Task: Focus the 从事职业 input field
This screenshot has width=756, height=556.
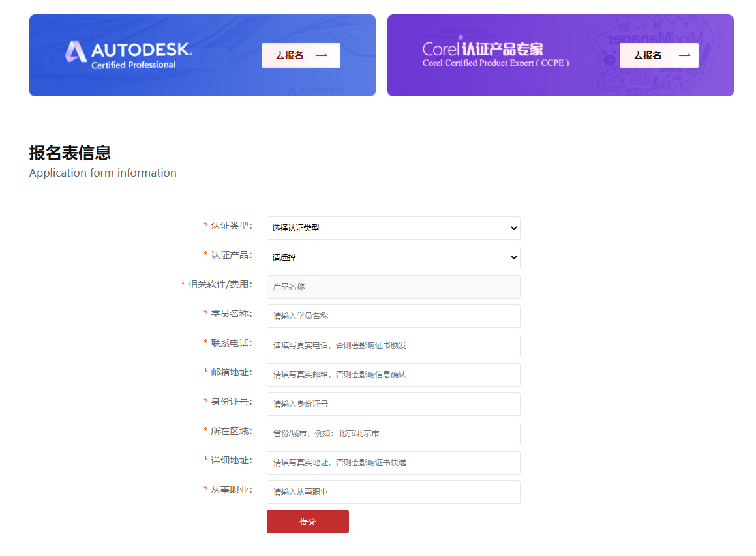Action: 393,492
